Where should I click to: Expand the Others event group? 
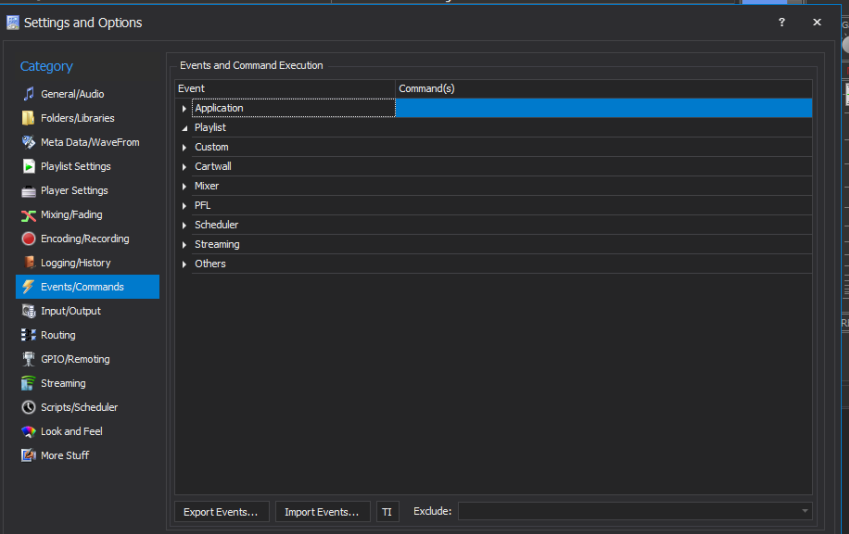[184, 264]
